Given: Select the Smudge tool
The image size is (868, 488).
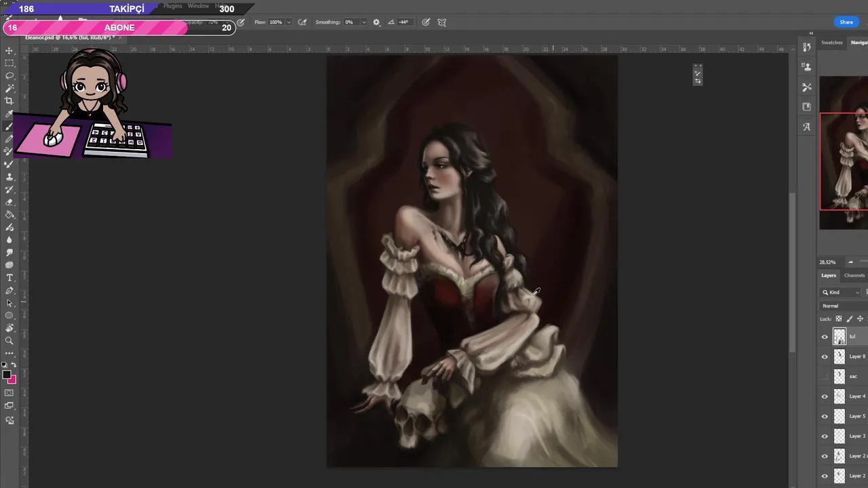Looking at the screenshot, I should (x=9, y=252).
